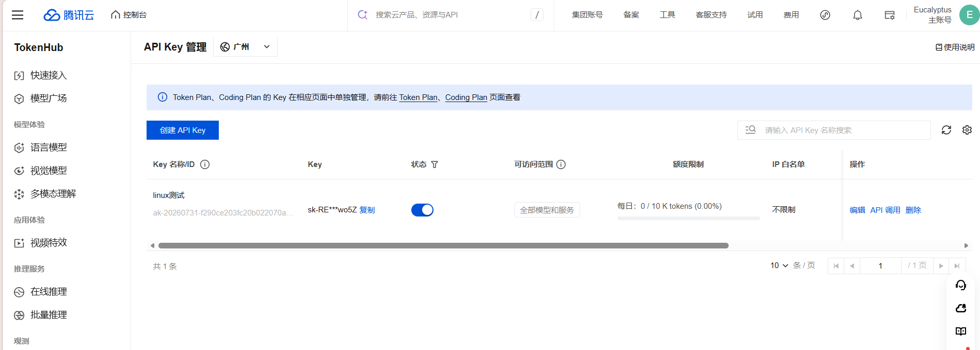Click the 创建 API Key button
The image size is (980, 350).
click(183, 130)
